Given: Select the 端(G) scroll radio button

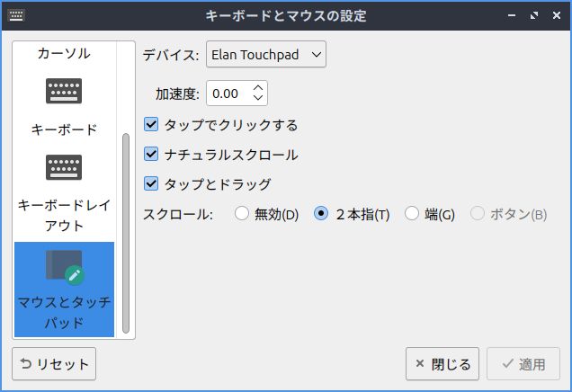Looking at the screenshot, I should tap(412, 213).
